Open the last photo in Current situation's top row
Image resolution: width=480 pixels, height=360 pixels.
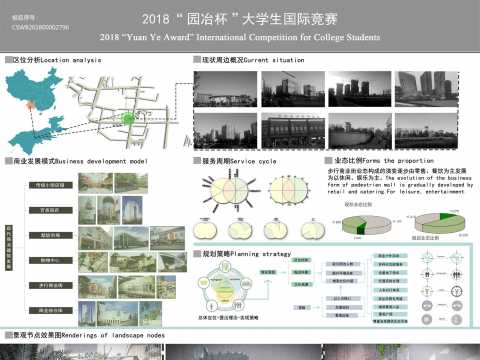point(426,89)
